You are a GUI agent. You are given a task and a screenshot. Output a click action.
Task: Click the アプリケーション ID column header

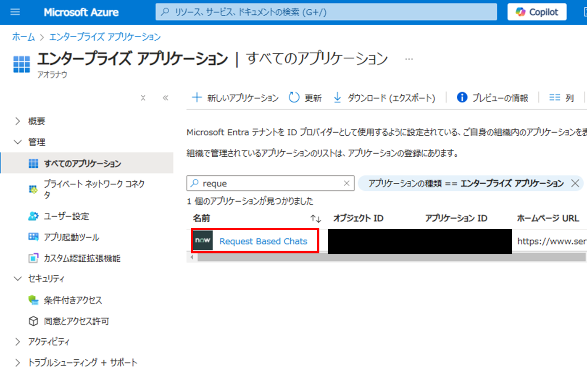[x=456, y=218]
